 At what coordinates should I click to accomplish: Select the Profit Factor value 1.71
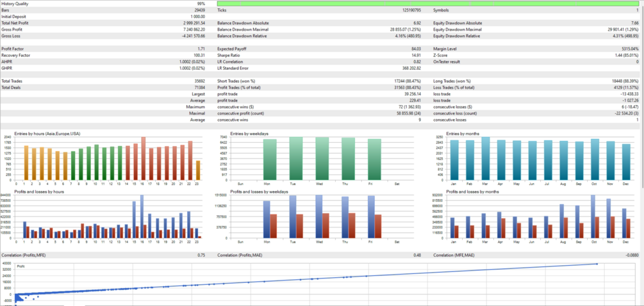click(x=201, y=49)
